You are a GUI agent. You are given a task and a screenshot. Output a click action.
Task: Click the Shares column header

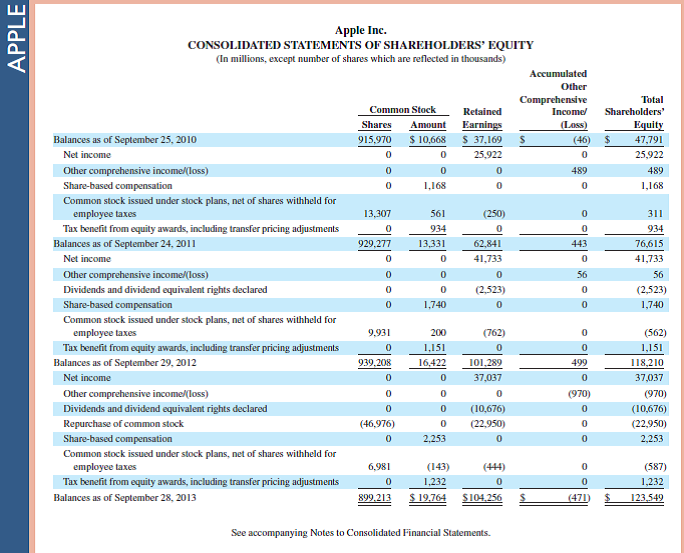click(x=376, y=125)
